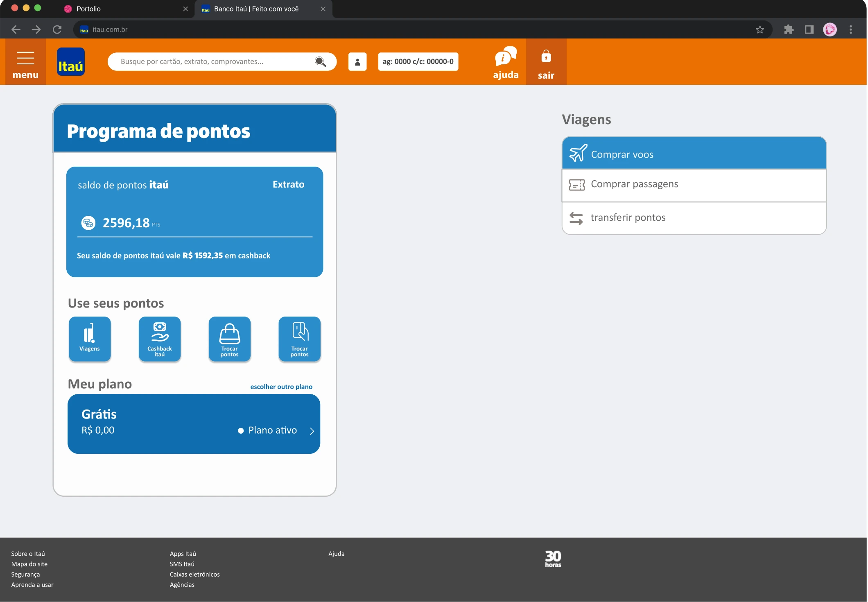
Task: Open Segurança footer link
Action: [25, 575]
